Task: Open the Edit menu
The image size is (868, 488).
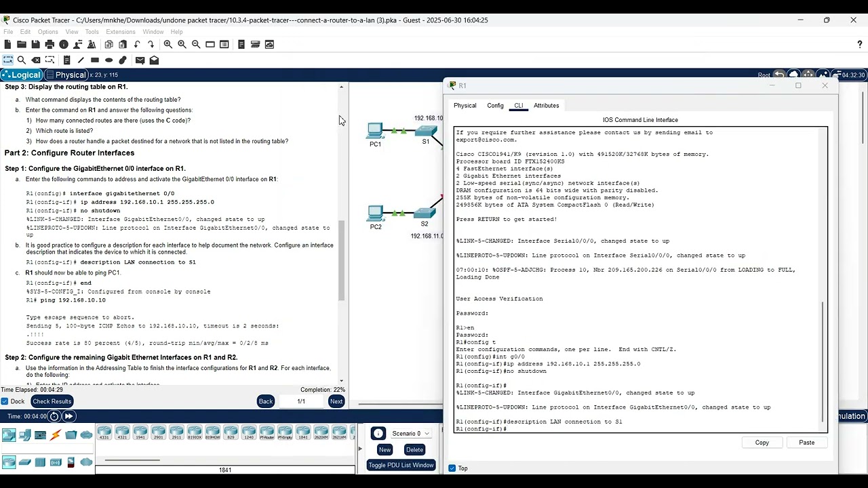Action: (25, 32)
